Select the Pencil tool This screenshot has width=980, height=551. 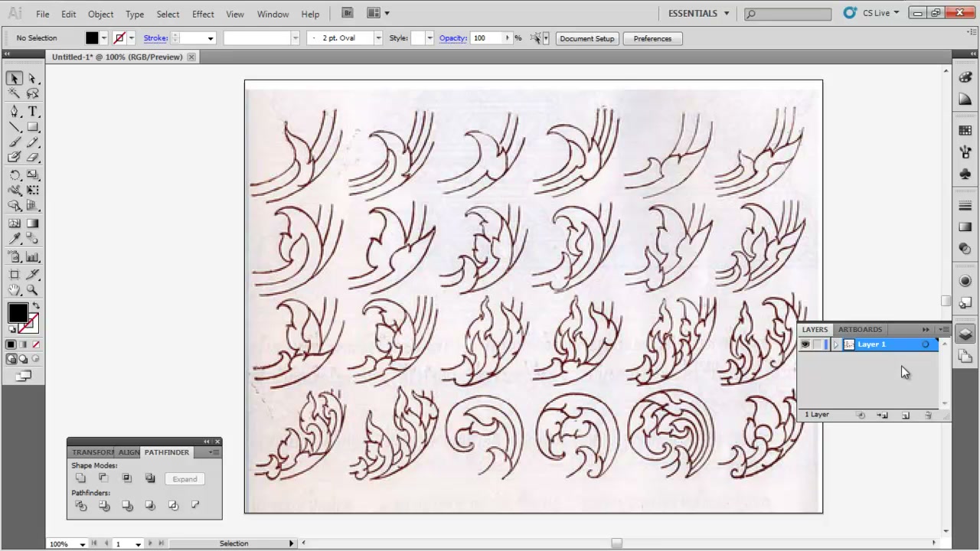pyautogui.click(x=33, y=142)
